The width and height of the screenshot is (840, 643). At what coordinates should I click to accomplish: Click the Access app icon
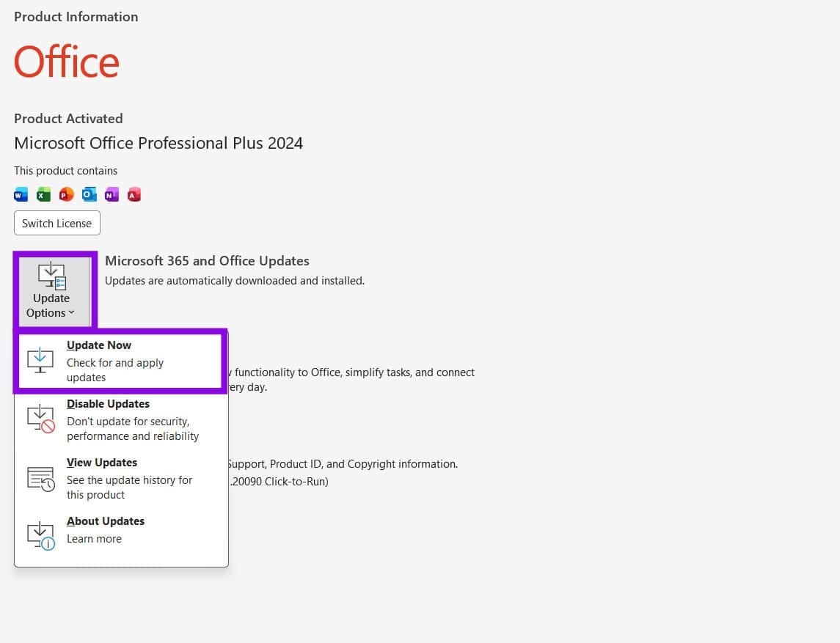(x=134, y=194)
